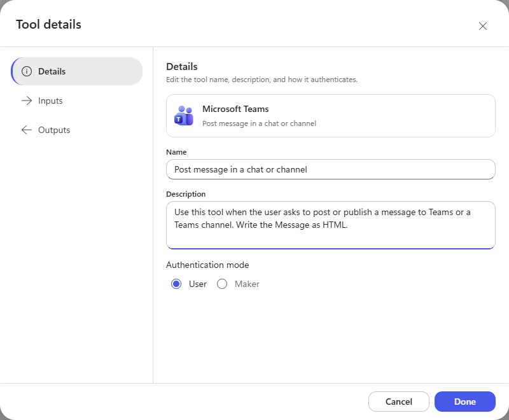Click the right arrow icon beside Inputs
This screenshot has height=420, width=509.
27,101
